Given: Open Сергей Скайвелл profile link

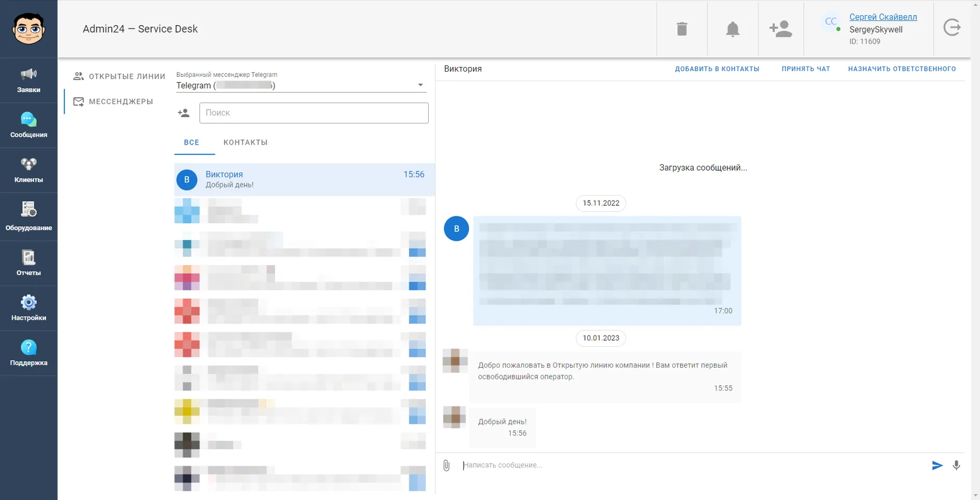Looking at the screenshot, I should tap(883, 17).
